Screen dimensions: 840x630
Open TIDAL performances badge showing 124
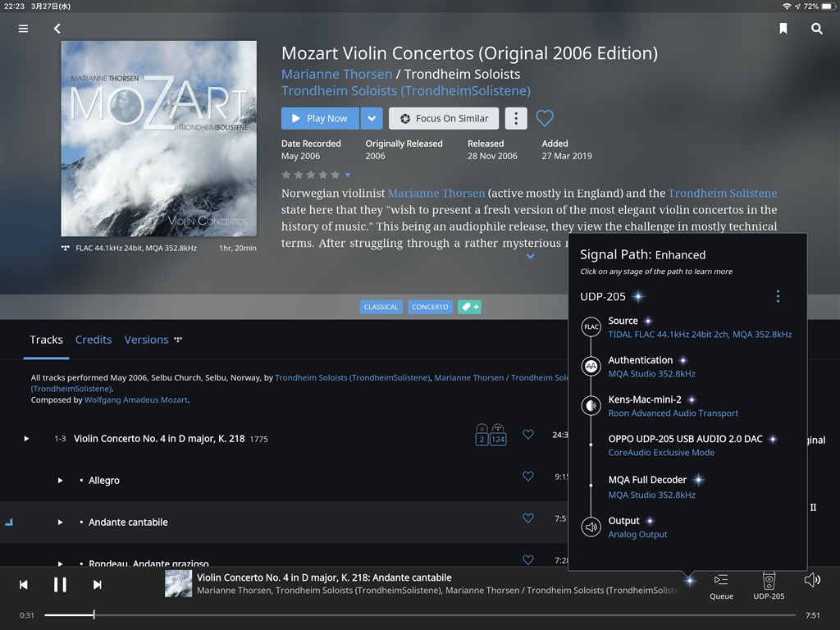pos(498,435)
